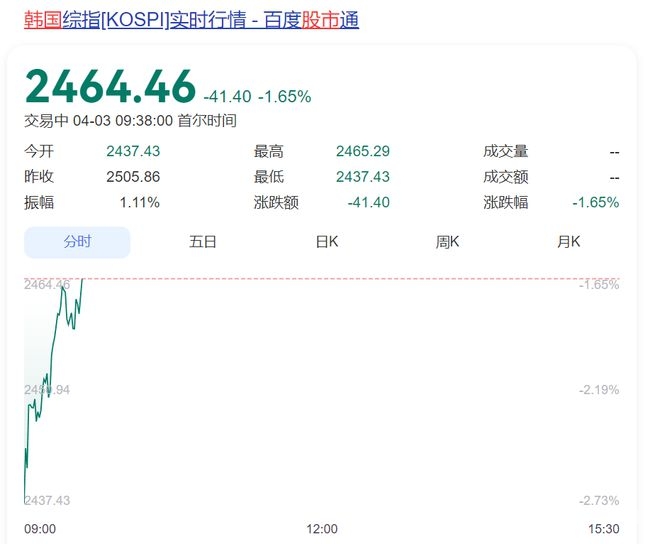Image resolution: width=660 pixels, height=544 pixels.
Task: Switch to the 五日 tab
Action: (202, 242)
